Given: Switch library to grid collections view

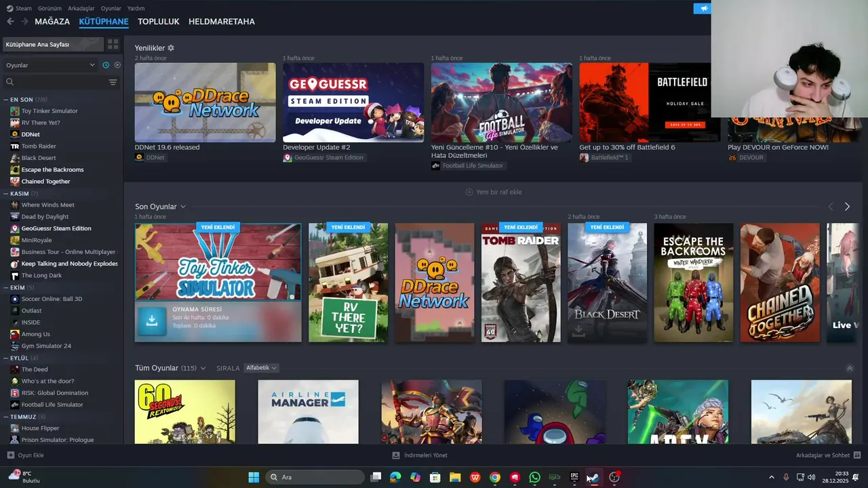Looking at the screenshot, I should tap(113, 44).
